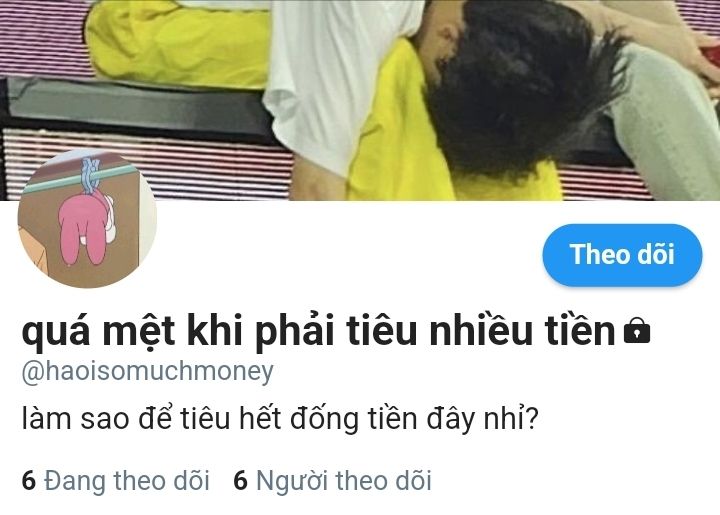Click the number 6 before Đang theo dõi
Image resolution: width=720 pixels, height=515 pixels.
click(x=28, y=481)
